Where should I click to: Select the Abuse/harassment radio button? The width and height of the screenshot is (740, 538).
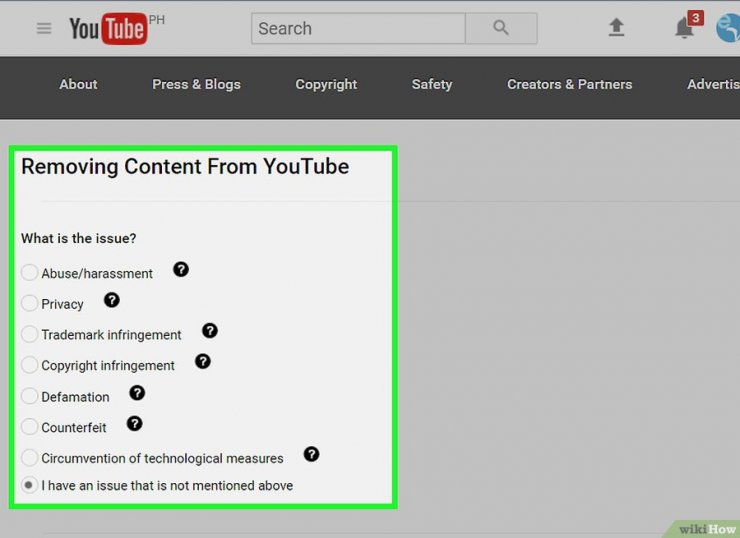click(x=29, y=272)
